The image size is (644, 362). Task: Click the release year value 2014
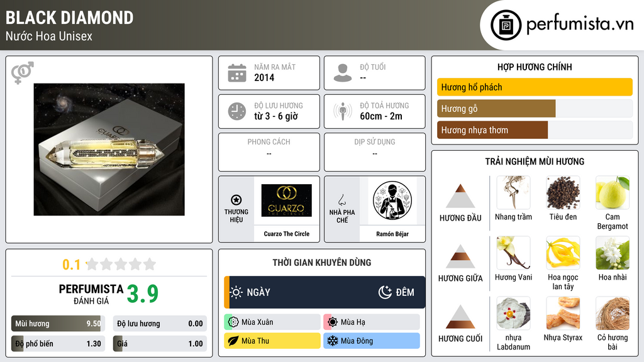click(x=264, y=77)
